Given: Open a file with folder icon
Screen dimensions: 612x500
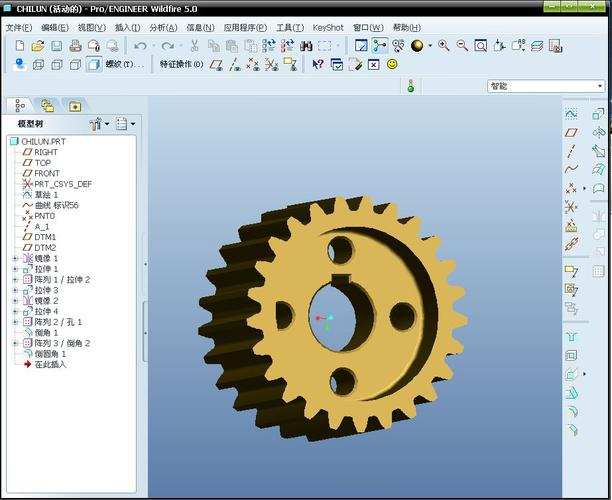Looking at the screenshot, I should 38,46.
